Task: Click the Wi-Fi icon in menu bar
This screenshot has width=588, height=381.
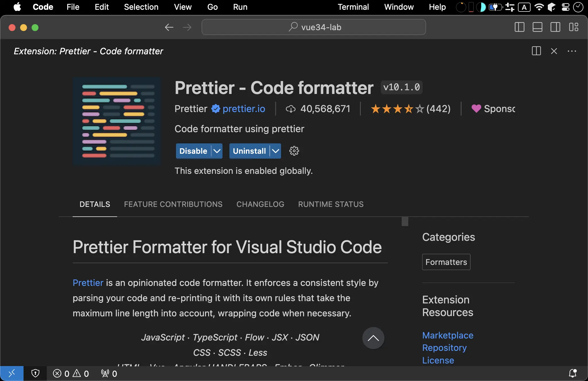Action: click(x=539, y=7)
